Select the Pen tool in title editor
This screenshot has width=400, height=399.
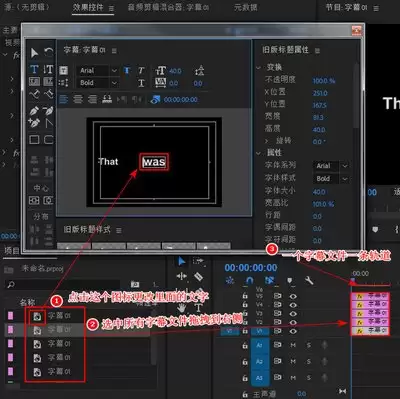[34, 110]
